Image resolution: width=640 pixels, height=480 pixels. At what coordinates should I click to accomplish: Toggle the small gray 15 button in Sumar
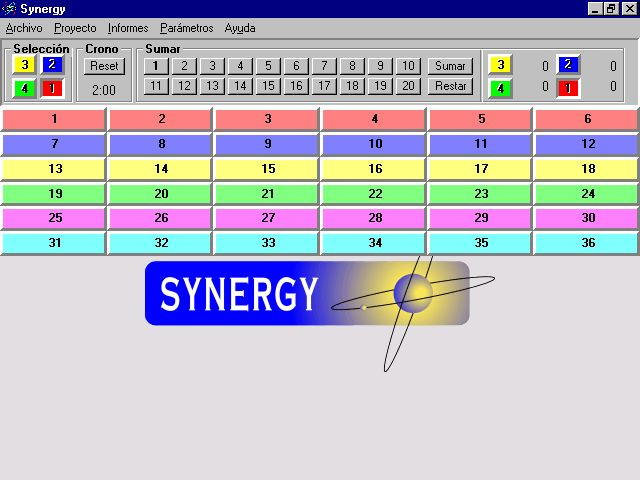coord(267,86)
